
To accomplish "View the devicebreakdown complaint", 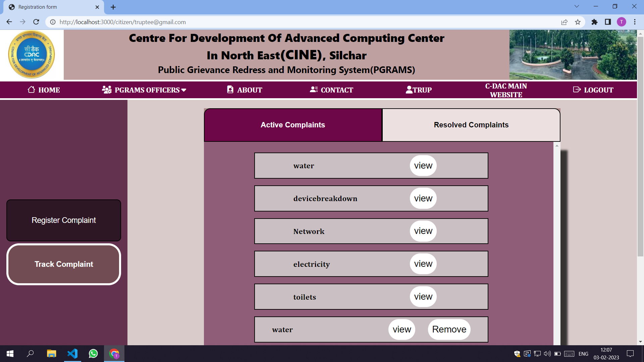I will (x=423, y=198).
